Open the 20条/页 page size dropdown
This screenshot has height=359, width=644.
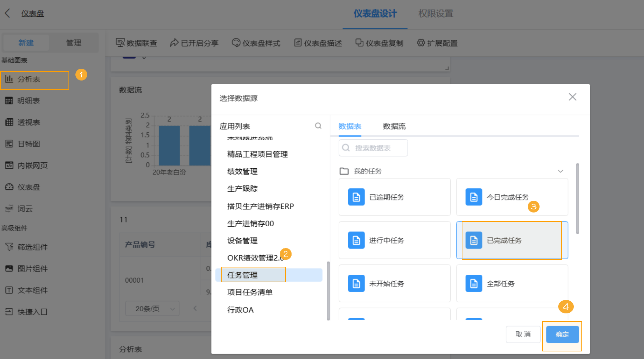152,308
